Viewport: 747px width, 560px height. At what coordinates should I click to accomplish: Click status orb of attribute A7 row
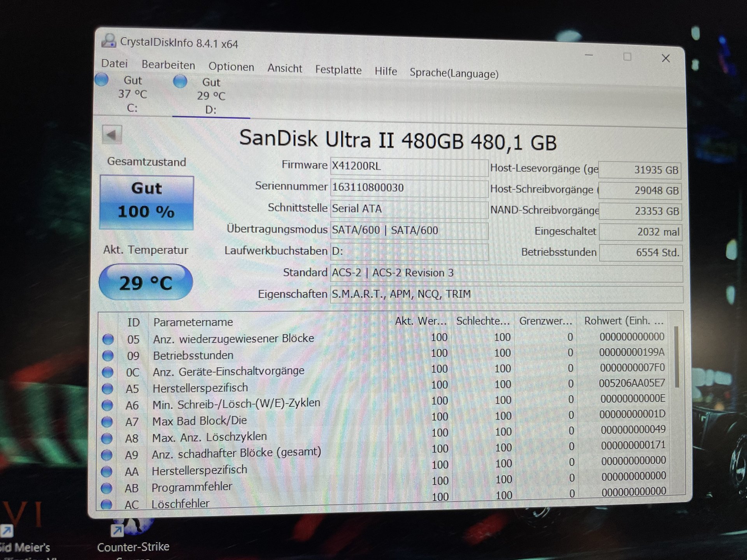(x=107, y=422)
